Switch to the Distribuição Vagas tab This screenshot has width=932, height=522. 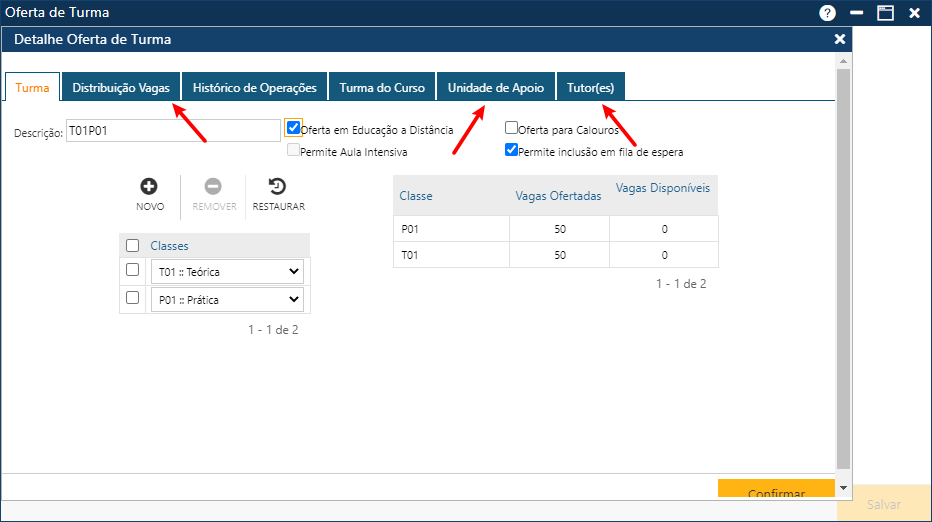(121, 88)
